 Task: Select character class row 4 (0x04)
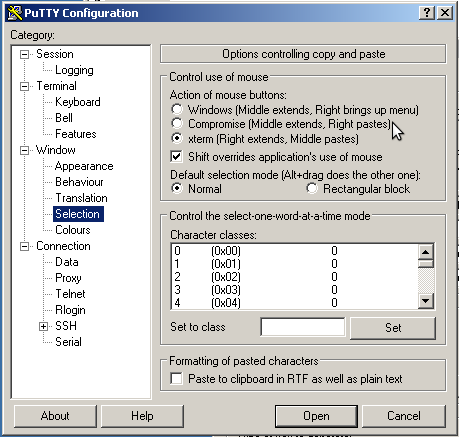coord(295,303)
